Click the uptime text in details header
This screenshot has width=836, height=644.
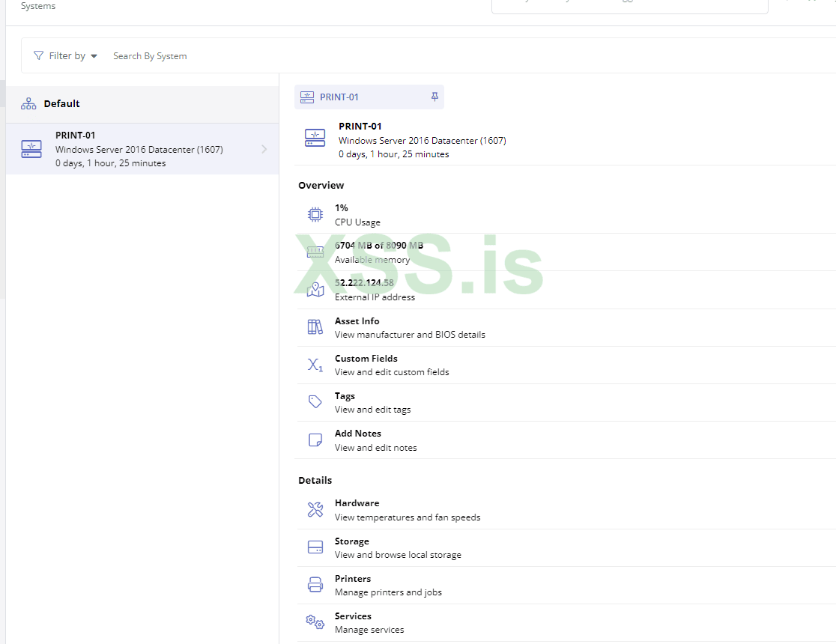pyautogui.click(x=393, y=154)
